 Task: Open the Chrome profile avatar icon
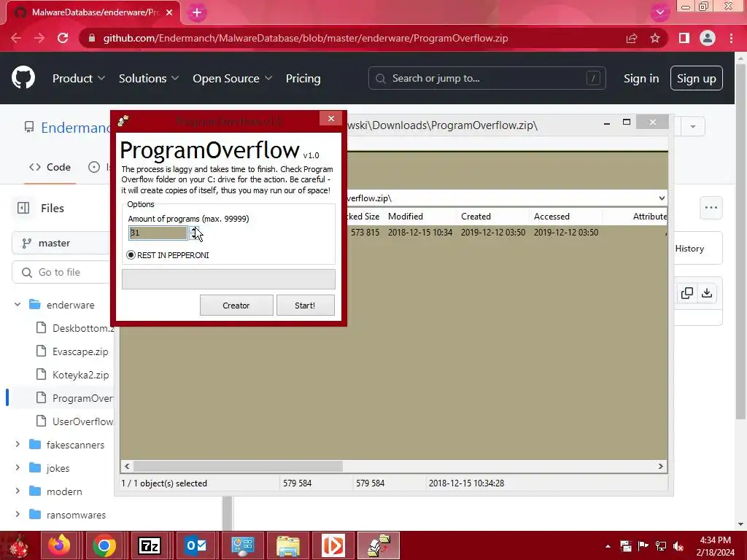708,38
